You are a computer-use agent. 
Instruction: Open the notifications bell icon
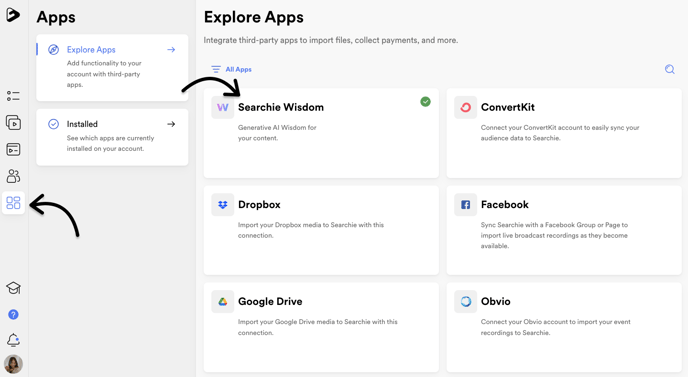(13, 340)
